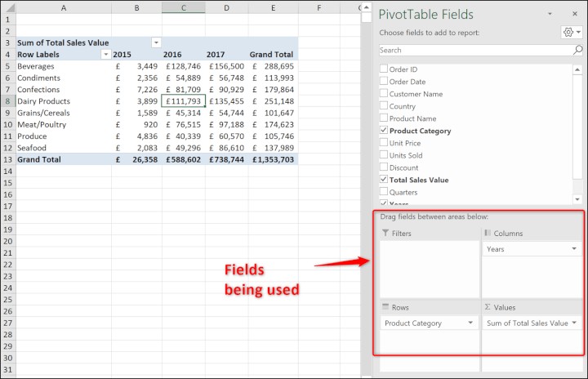Select the Grand Total row label in column A

[64, 159]
